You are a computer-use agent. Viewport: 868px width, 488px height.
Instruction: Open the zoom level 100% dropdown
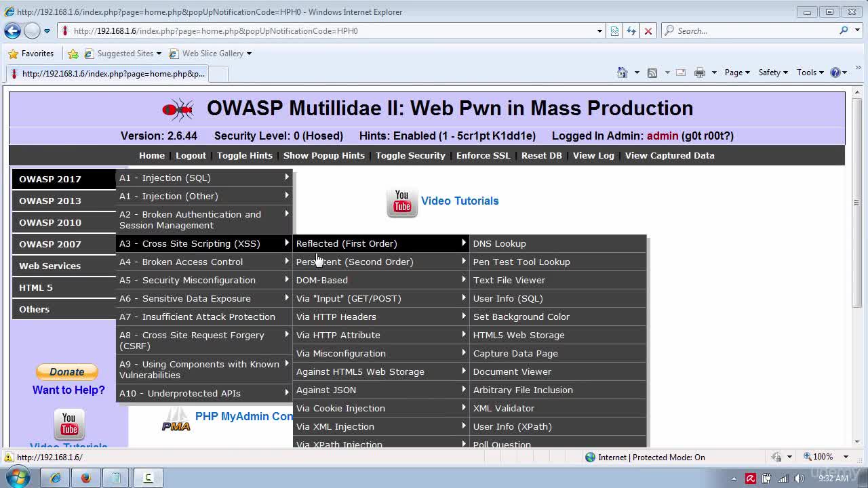(846, 457)
